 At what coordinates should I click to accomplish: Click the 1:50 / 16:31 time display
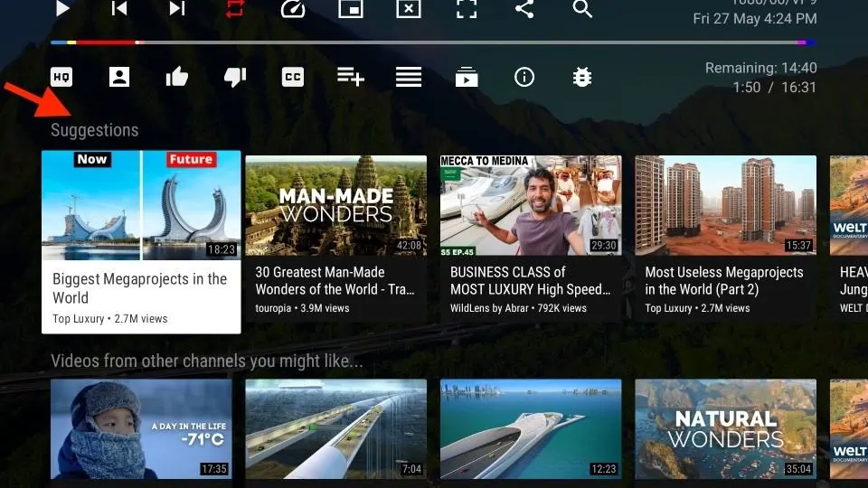click(x=775, y=88)
